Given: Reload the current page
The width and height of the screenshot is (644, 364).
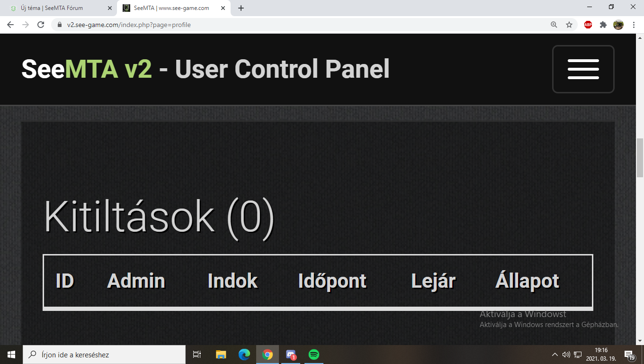Looking at the screenshot, I should point(41,25).
